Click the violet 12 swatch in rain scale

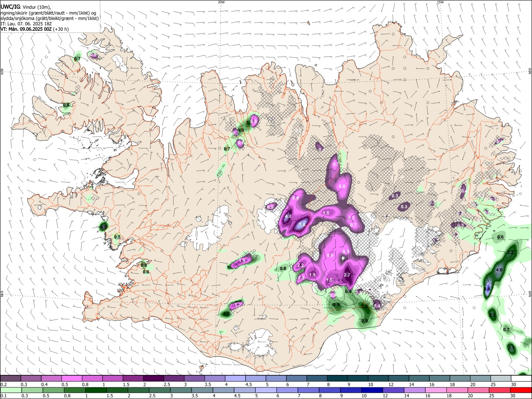click(x=393, y=390)
